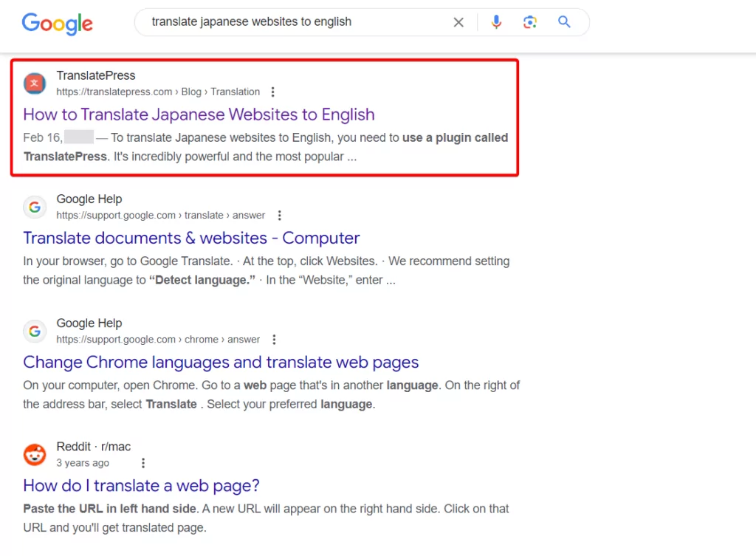Open Google Lens image search

[x=530, y=22]
